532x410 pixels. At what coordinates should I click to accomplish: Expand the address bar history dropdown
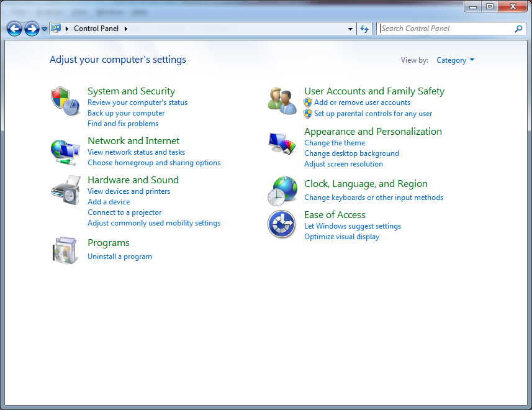pyautogui.click(x=351, y=29)
